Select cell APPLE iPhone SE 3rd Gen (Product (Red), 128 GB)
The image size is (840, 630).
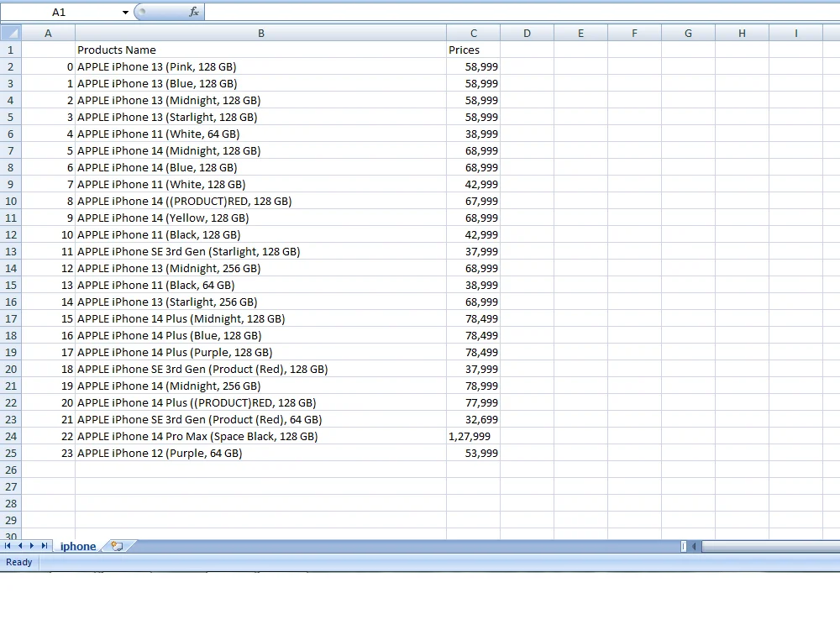tap(261, 369)
